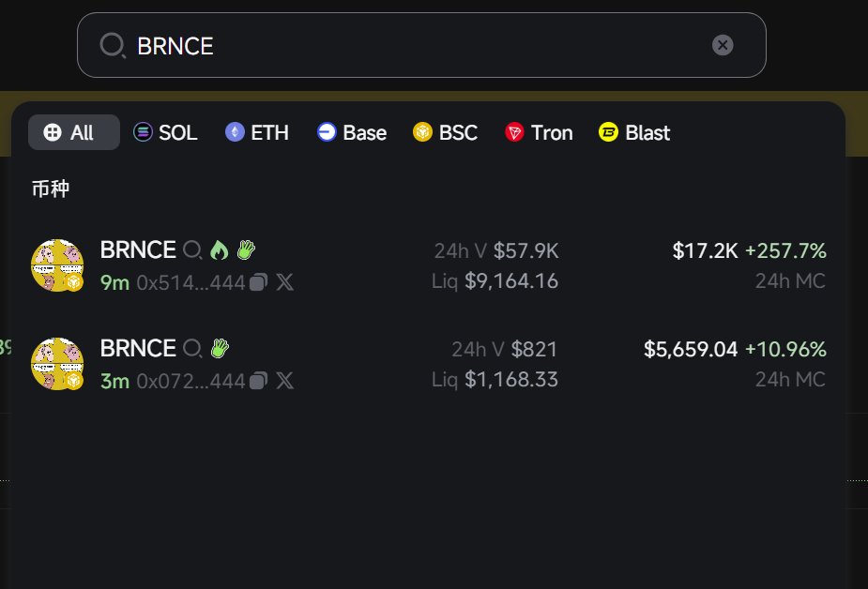Open X link for 9m-old BRNCE

(284, 282)
